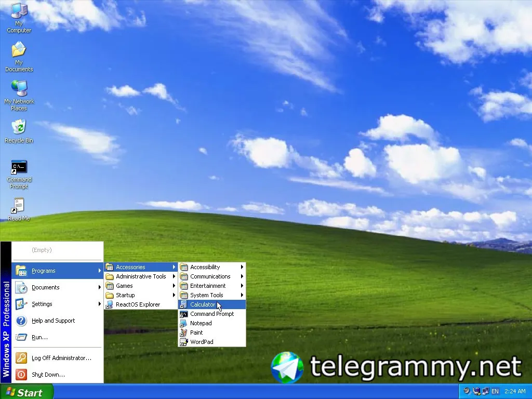Click the WordPad icon in Accessories menu
Screen dimensions: 532x399
point(183,342)
